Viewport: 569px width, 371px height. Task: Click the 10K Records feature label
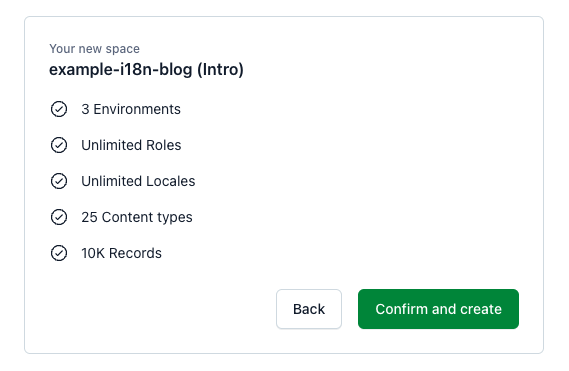click(122, 253)
